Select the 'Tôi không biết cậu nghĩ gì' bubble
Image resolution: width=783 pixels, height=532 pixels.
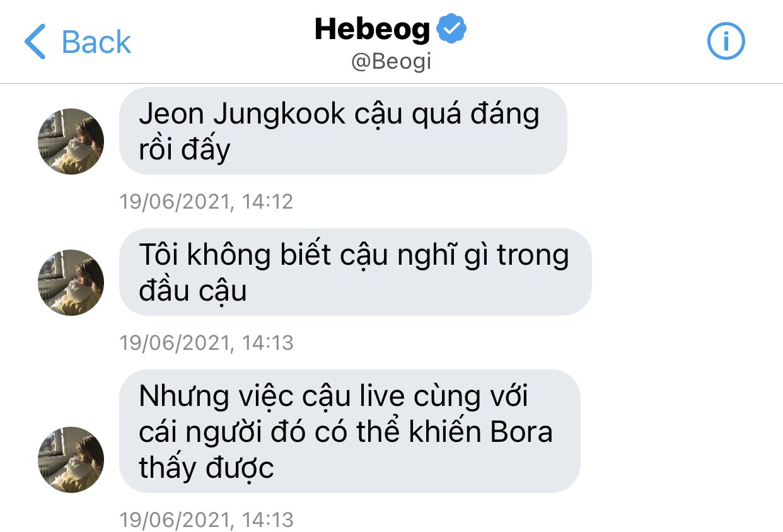[356, 272]
